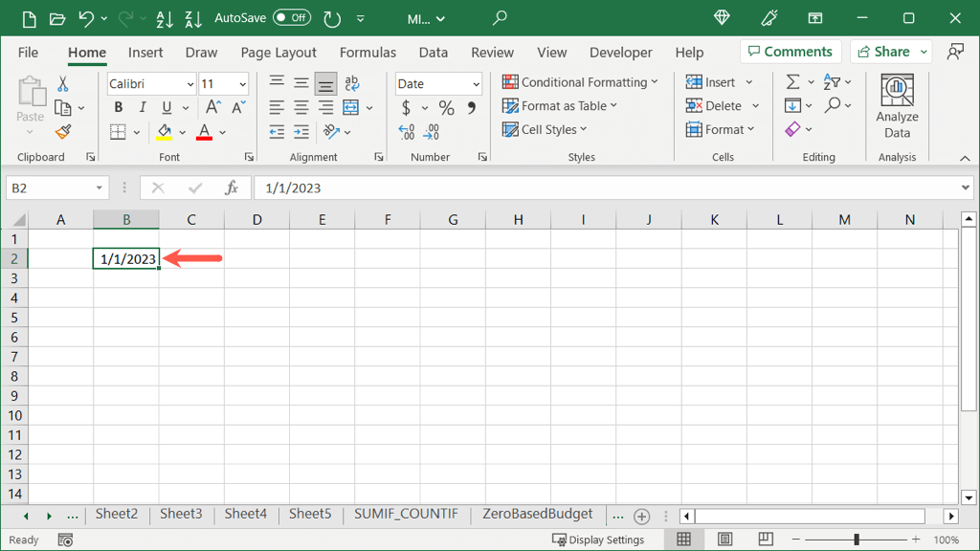Apply Accounting Number Format dollar icon

(406, 108)
